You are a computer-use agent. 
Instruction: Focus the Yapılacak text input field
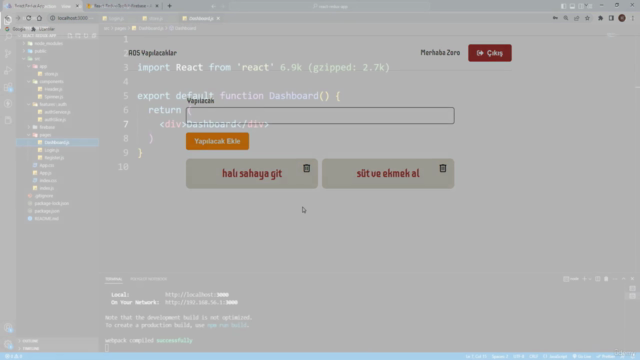(x=320, y=116)
